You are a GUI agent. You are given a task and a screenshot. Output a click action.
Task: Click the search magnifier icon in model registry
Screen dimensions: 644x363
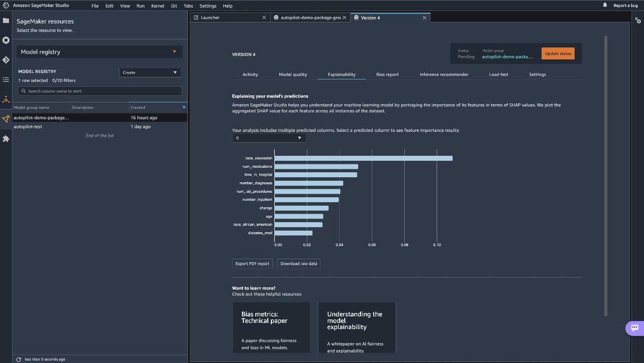click(23, 91)
